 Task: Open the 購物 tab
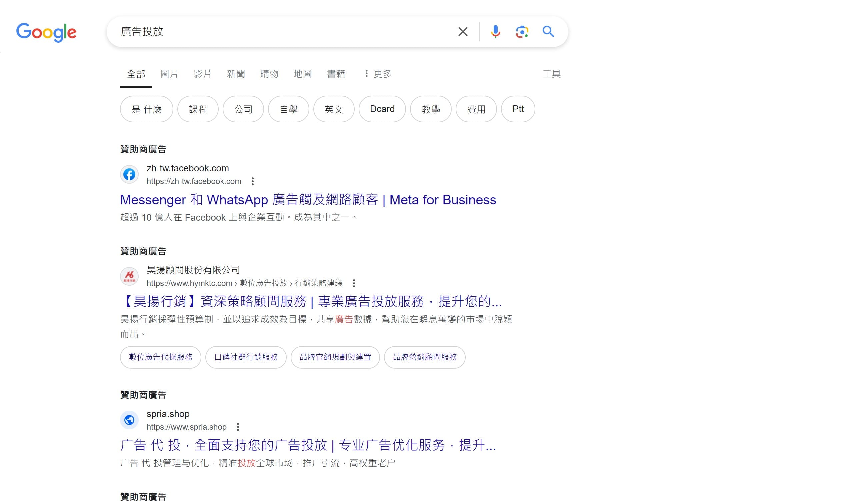click(x=269, y=74)
